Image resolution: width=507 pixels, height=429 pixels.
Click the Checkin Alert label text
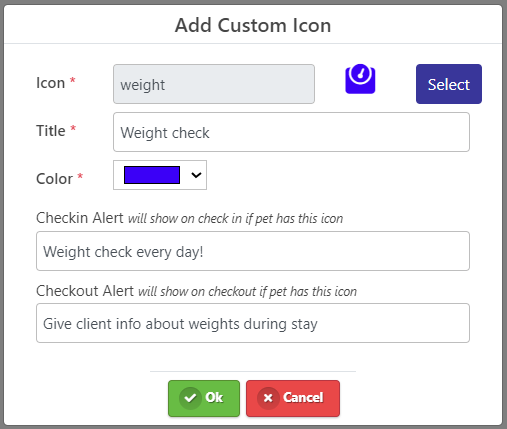click(x=80, y=218)
